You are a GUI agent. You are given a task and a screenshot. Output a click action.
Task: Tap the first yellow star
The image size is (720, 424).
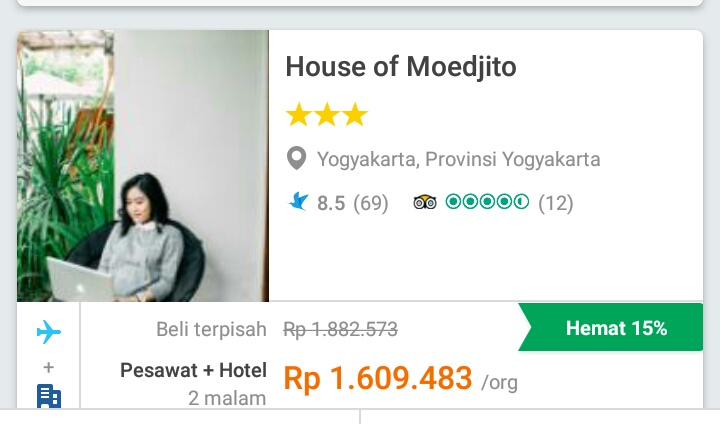coord(298,116)
